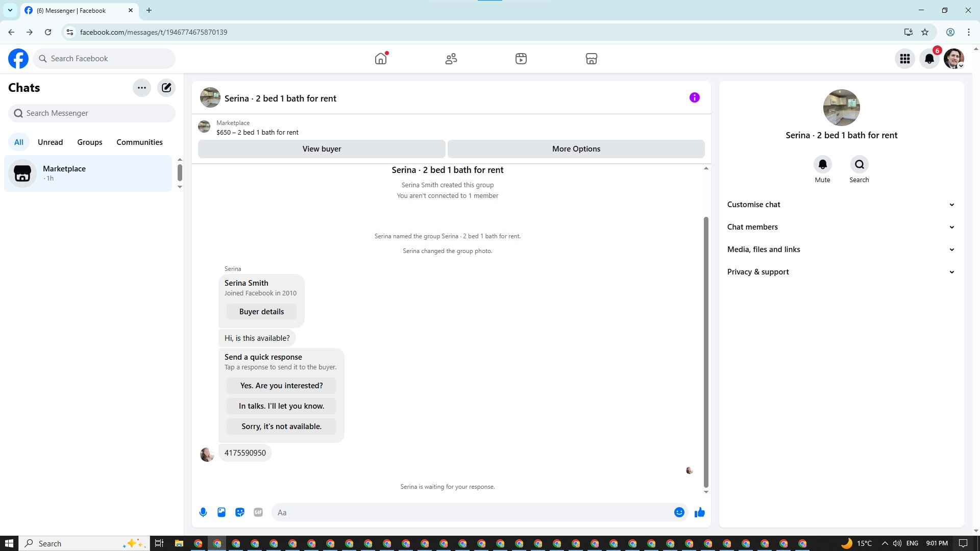Image resolution: width=980 pixels, height=551 pixels.
Task: Attach a photo using the image icon
Action: pos(222,512)
